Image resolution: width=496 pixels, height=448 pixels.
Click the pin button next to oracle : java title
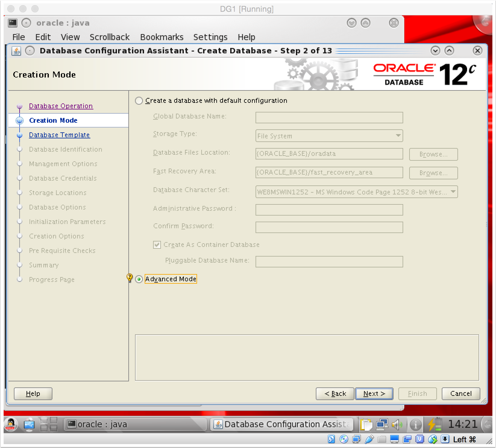click(26, 23)
